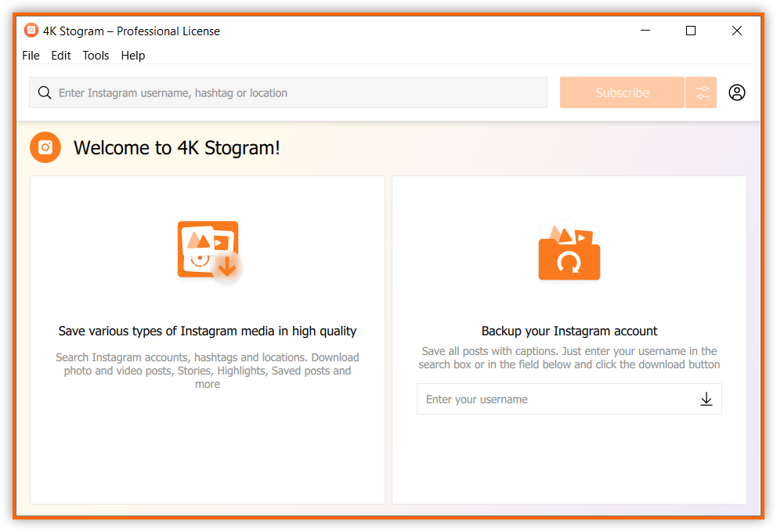The height and width of the screenshot is (532, 777).
Task: Maximize the 4K Stogram window
Action: pyautogui.click(x=691, y=31)
